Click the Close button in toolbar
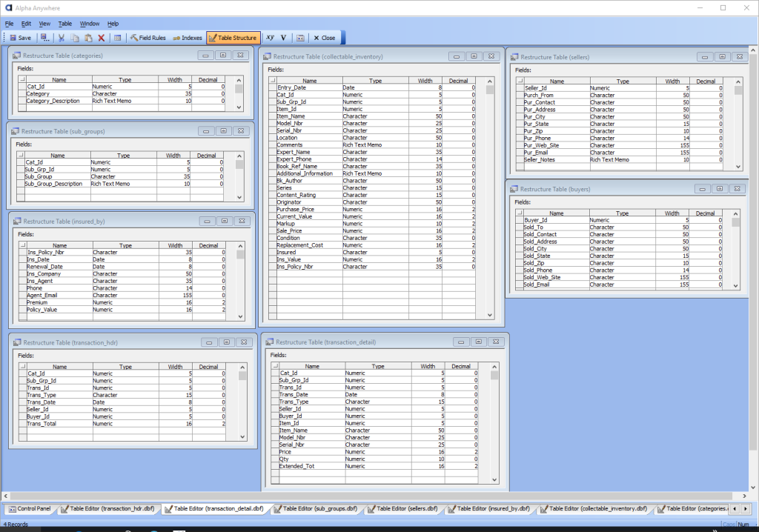This screenshot has width=759, height=532. click(324, 38)
